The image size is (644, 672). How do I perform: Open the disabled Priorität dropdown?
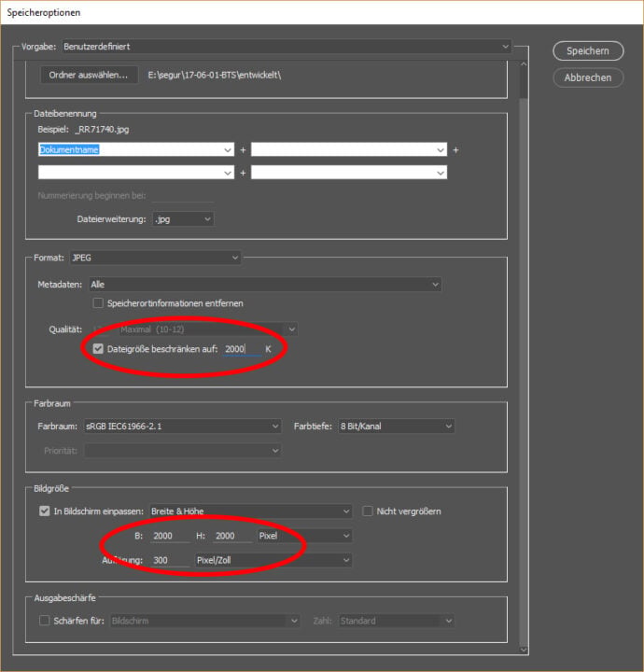click(183, 451)
